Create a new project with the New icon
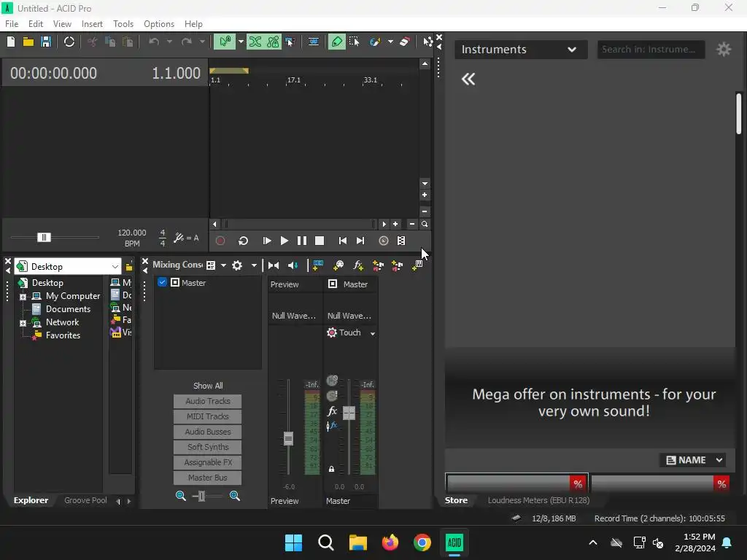Image resolution: width=747 pixels, height=560 pixels. coord(11,42)
